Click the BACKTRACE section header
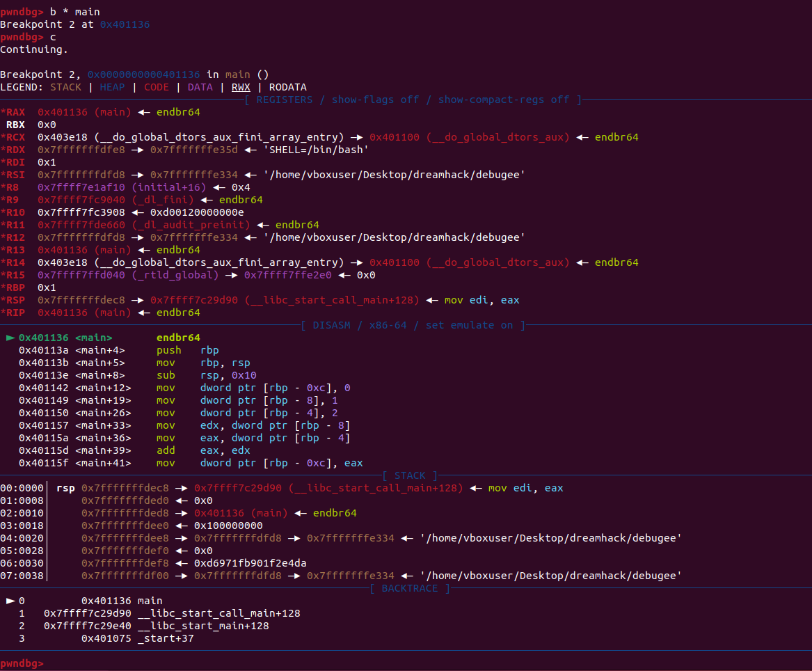The width and height of the screenshot is (812, 671). pyautogui.click(x=410, y=588)
